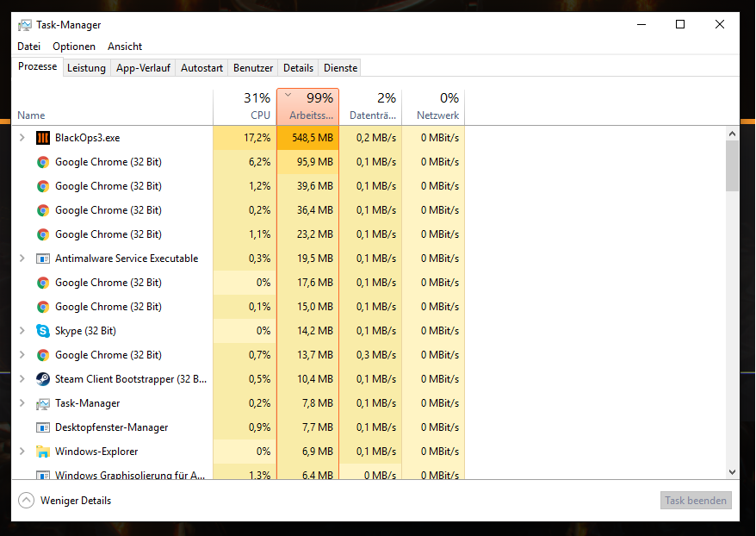Click the 17,2% CPU value
Viewport: 756px width, 536px height.
pos(257,138)
